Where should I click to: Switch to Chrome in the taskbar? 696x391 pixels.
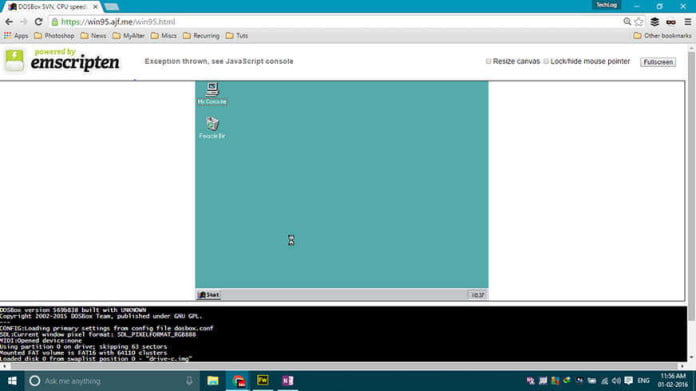238,381
